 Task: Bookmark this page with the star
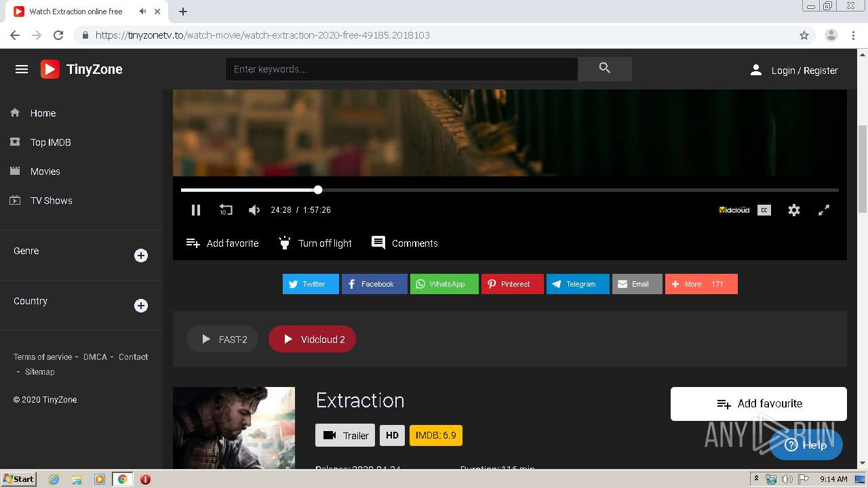coord(804,35)
